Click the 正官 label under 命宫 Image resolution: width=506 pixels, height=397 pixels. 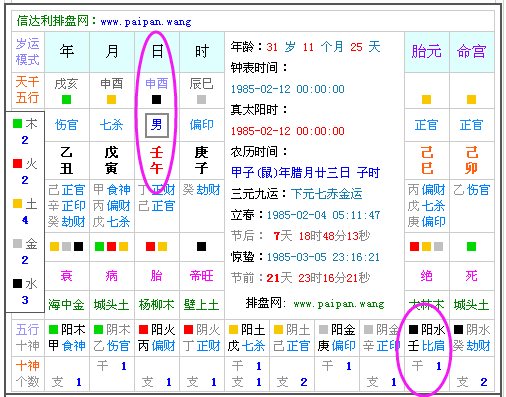pos(471,125)
